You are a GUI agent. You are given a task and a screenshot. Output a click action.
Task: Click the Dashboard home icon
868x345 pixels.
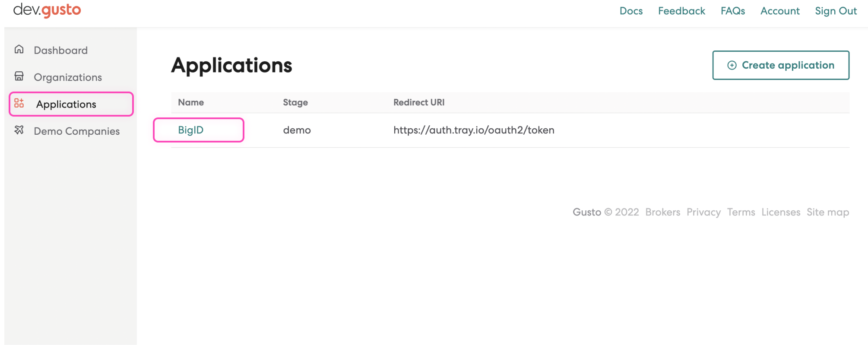[x=19, y=50]
